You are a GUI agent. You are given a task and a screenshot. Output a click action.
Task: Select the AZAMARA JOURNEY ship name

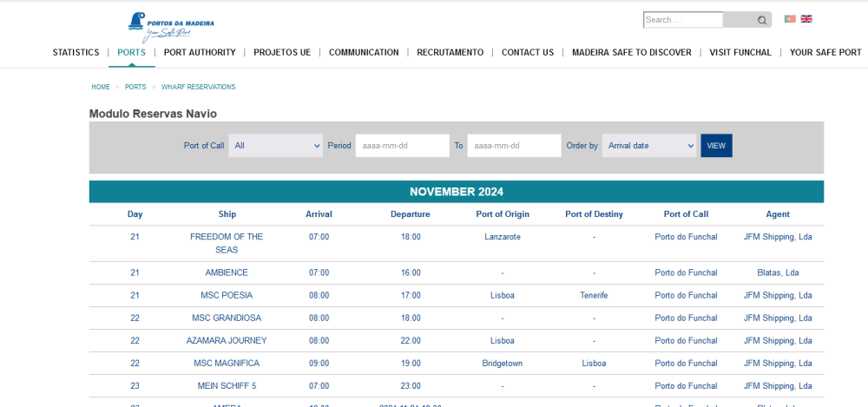tap(227, 340)
